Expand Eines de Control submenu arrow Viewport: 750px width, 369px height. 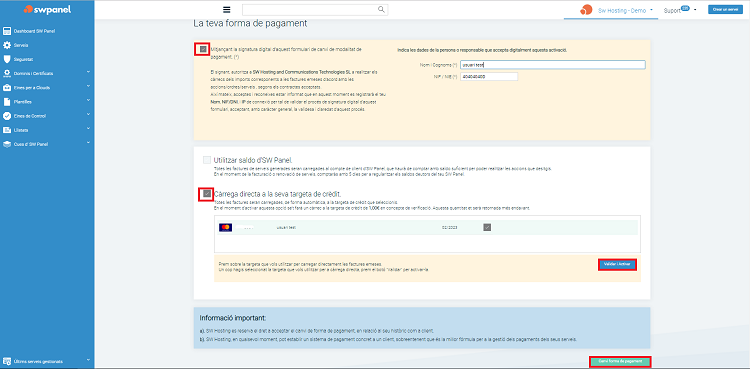tap(88, 114)
